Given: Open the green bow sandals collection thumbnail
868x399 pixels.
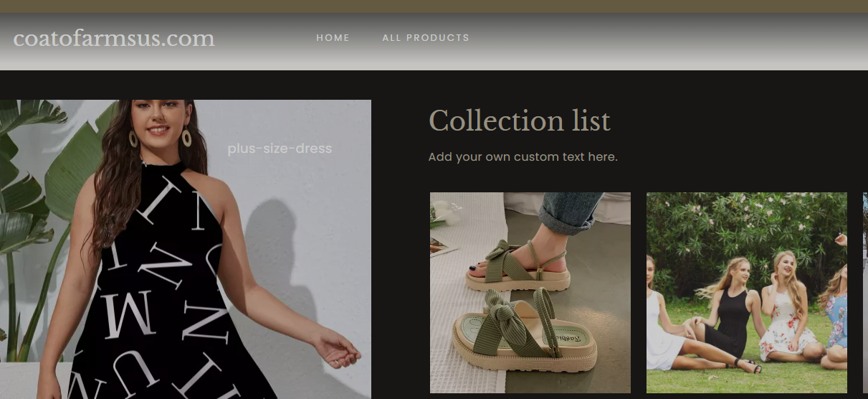Looking at the screenshot, I should (530, 293).
